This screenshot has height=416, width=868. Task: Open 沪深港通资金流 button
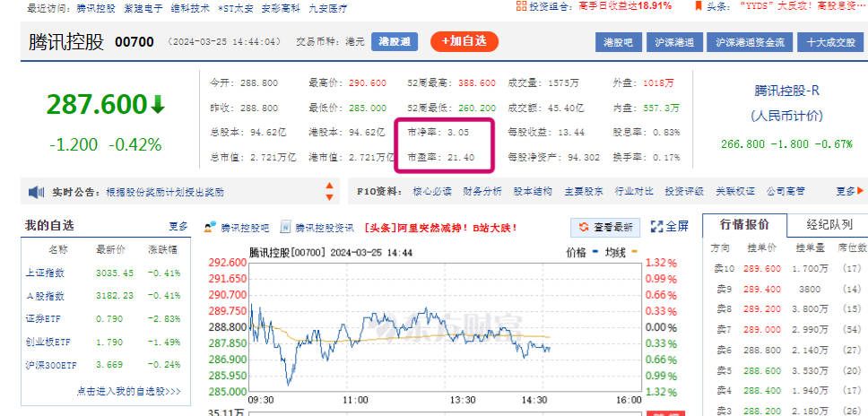click(x=751, y=43)
